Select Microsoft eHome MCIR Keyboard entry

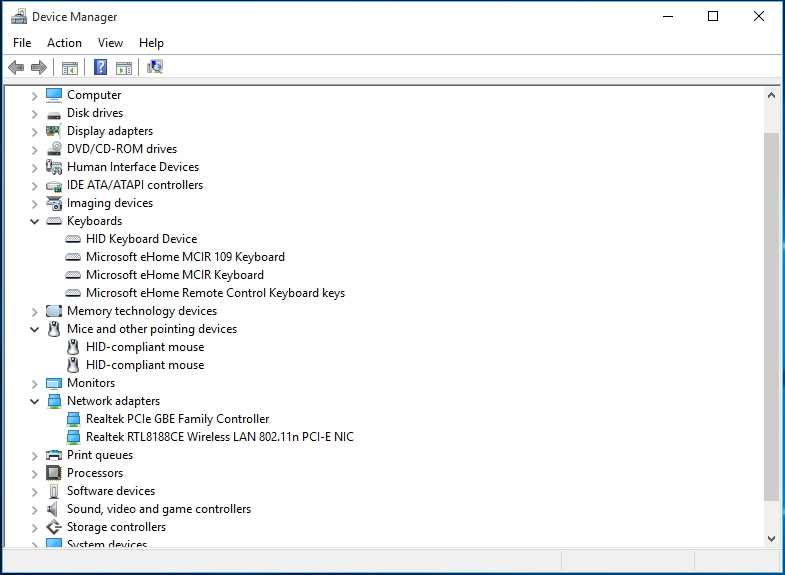175,275
